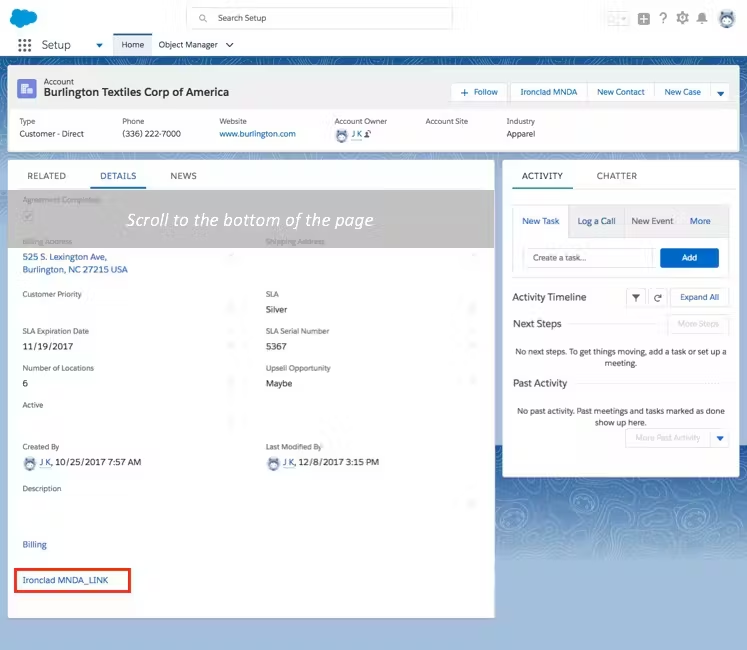This screenshot has width=747, height=650.
Task: Show more account actions dropdown
Action: point(720,92)
